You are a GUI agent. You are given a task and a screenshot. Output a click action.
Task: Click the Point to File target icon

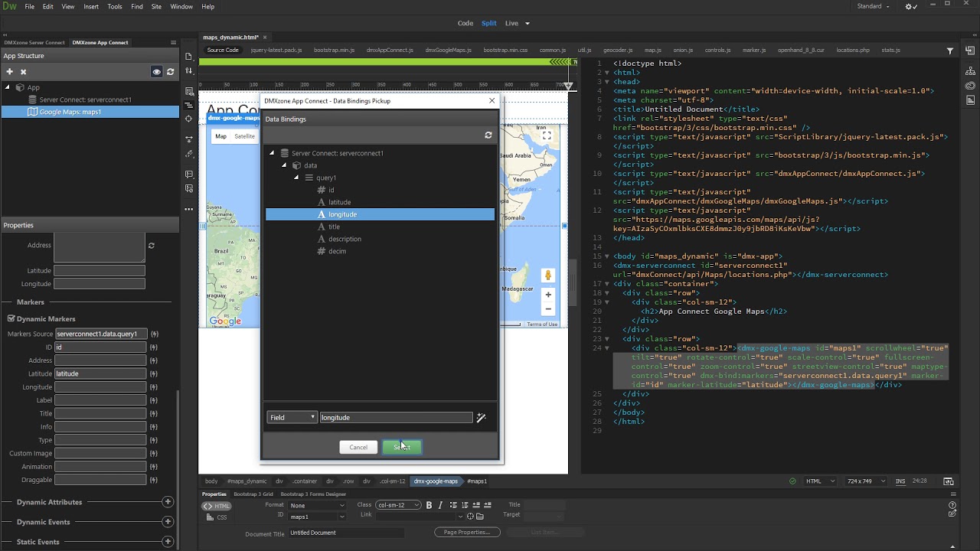point(470,516)
